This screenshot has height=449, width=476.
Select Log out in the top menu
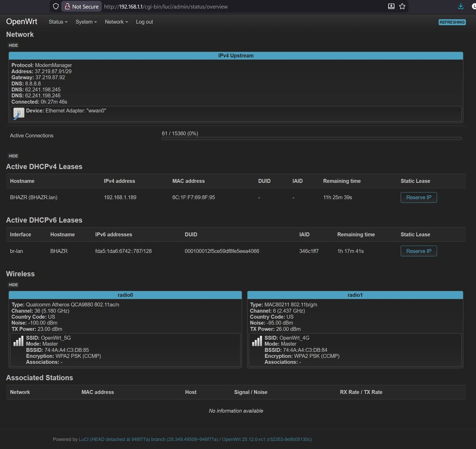[144, 22]
